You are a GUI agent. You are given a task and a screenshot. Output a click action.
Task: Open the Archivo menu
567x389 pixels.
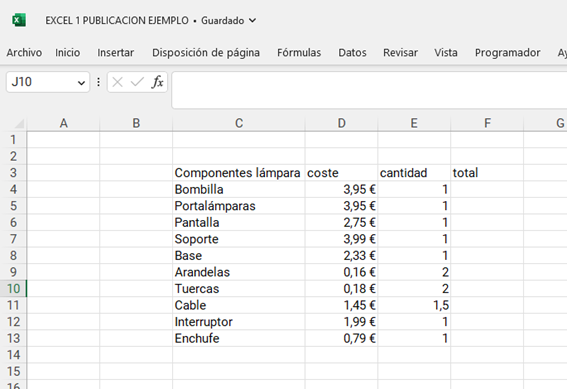(x=24, y=53)
